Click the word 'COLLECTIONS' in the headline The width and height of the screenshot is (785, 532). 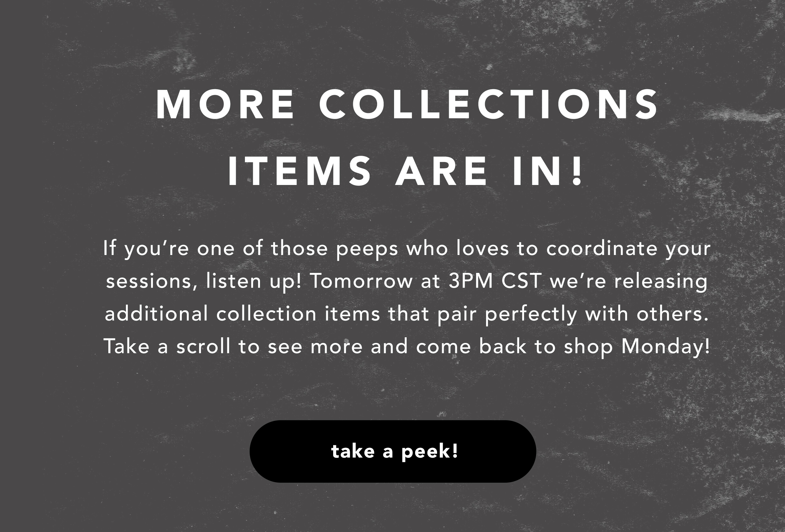point(489,104)
